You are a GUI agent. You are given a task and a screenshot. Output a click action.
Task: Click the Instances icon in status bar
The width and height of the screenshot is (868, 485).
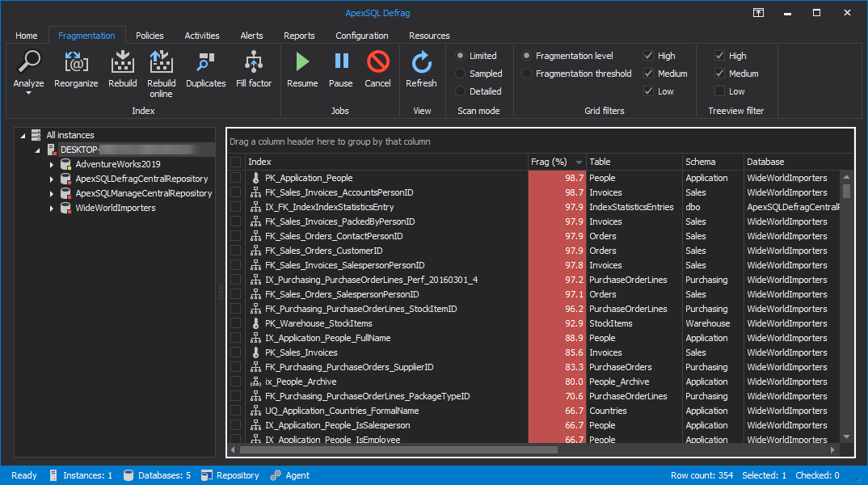pyautogui.click(x=53, y=475)
